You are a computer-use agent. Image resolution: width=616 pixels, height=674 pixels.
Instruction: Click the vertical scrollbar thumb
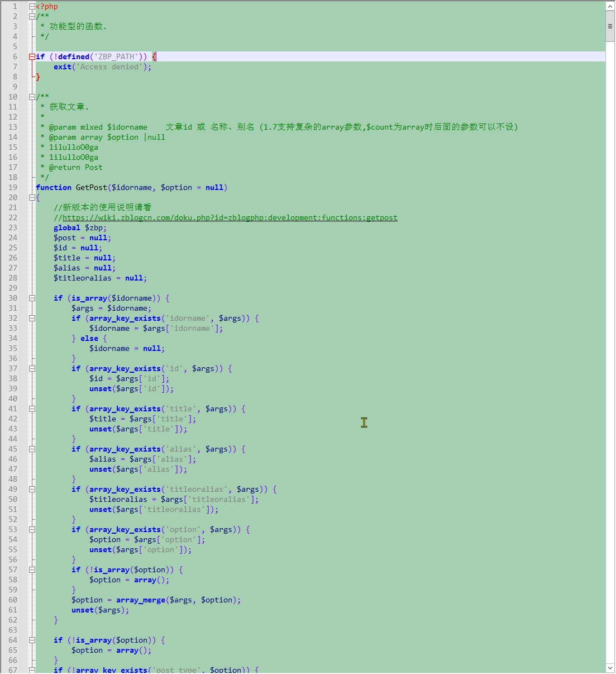pyautogui.click(x=610, y=26)
